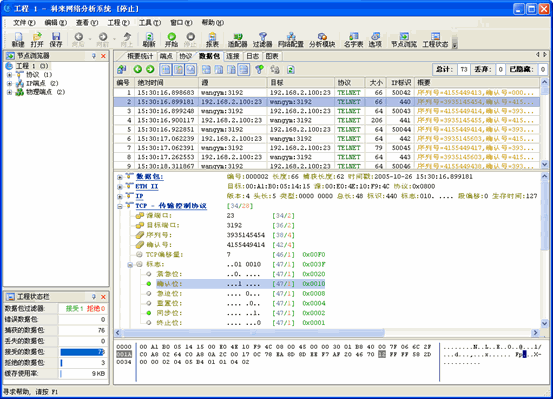Click the 向后 (Back) toolbar icon
The width and height of the screenshot is (553, 399).
[78, 40]
